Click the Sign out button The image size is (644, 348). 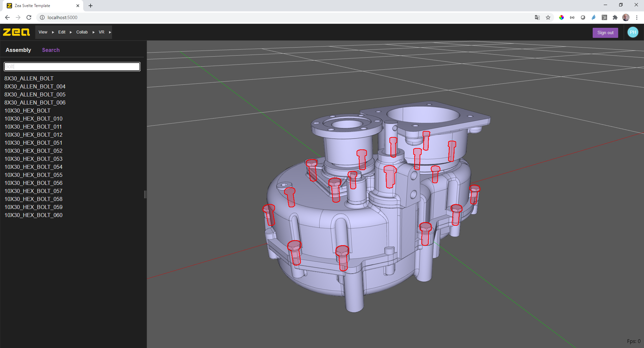click(605, 32)
